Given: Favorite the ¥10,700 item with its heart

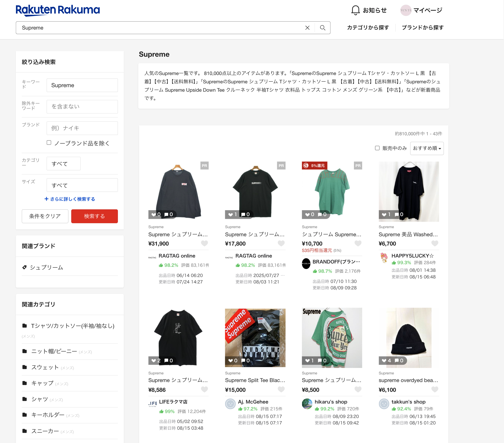Looking at the screenshot, I should point(358,243).
